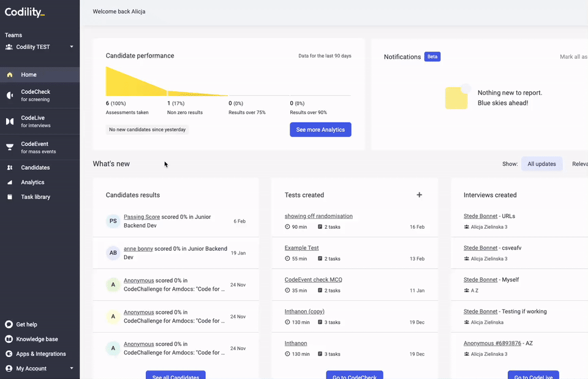Click the Data for the last 90 days label
This screenshot has height=379, width=588.
[x=325, y=56]
